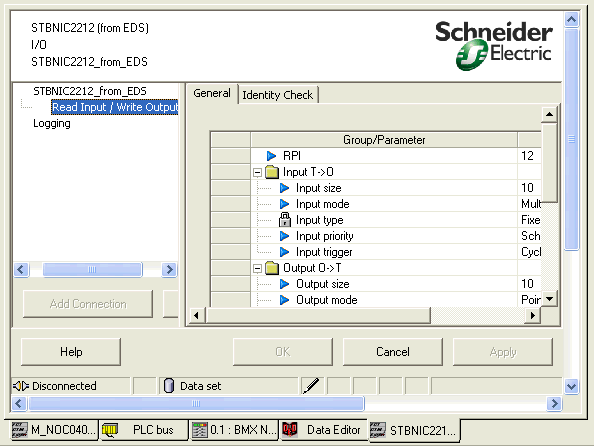Select the Logging tree item

52,123
